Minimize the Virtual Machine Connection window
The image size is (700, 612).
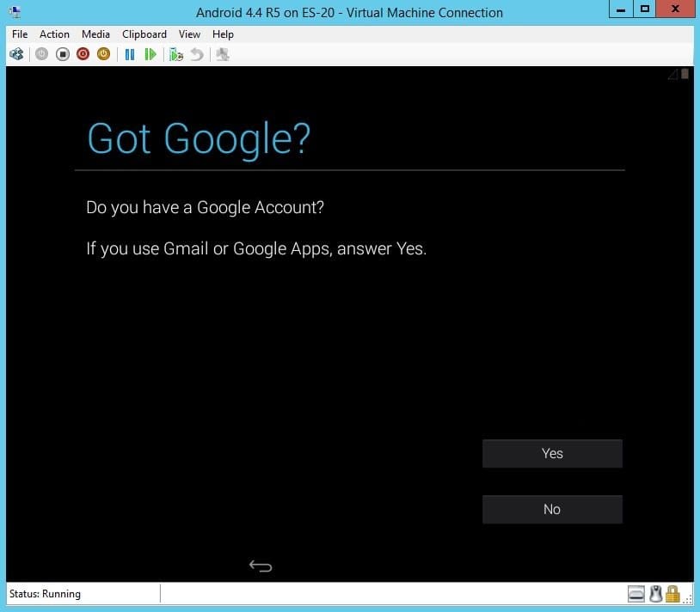[621, 9]
